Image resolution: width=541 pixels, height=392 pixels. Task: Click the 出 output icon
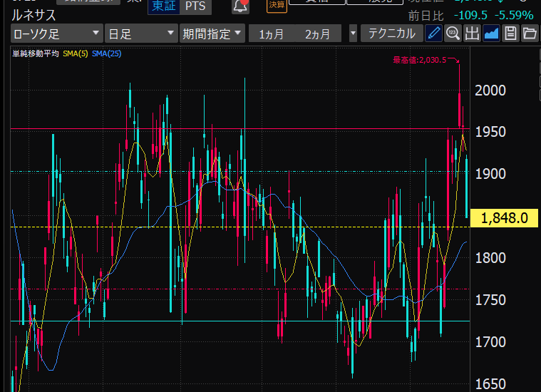click(472, 33)
